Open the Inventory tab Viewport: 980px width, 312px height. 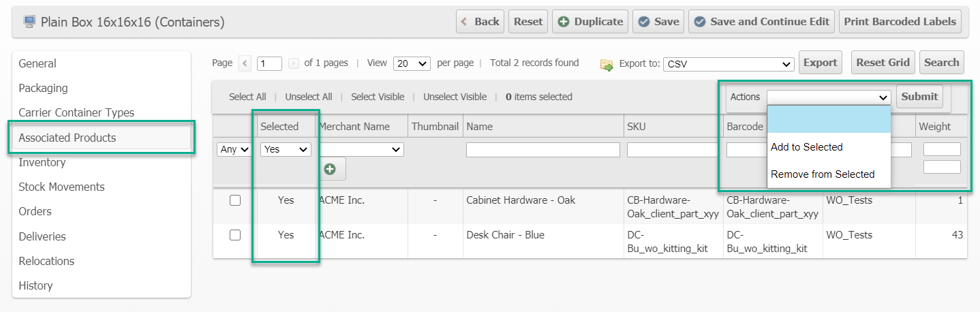42,162
